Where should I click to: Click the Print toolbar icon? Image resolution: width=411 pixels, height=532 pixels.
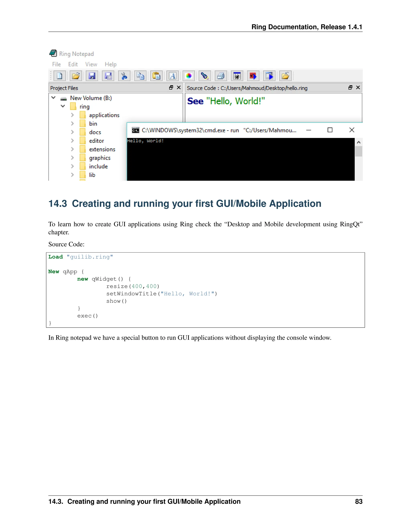pyautogui.click(x=221, y=76)
